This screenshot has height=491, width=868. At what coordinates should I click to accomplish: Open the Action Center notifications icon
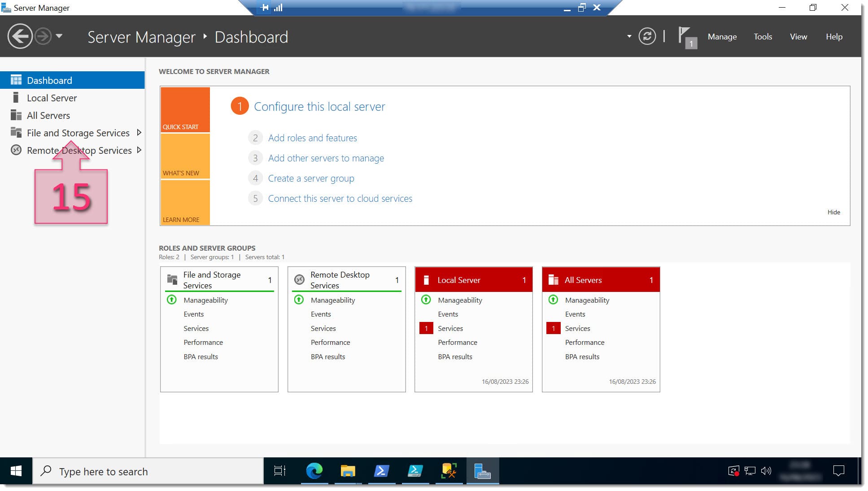click(x=838, y=471)
